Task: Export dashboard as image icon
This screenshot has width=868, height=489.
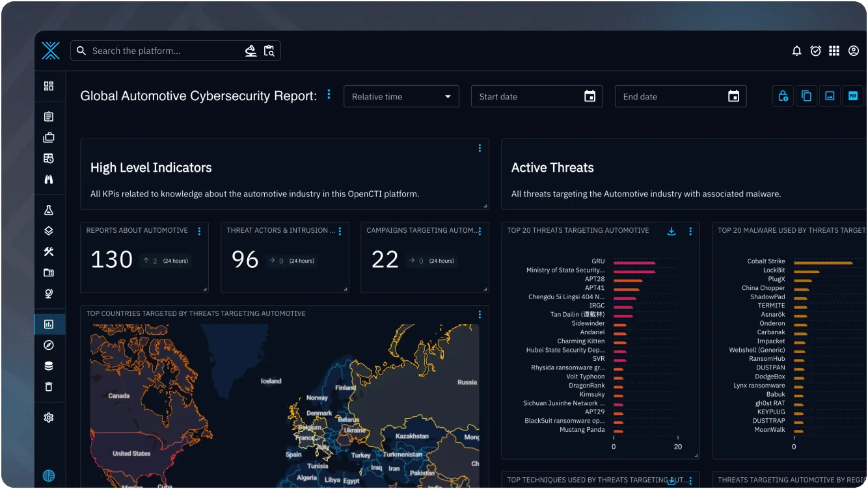Action: click(x=830, y=96)
